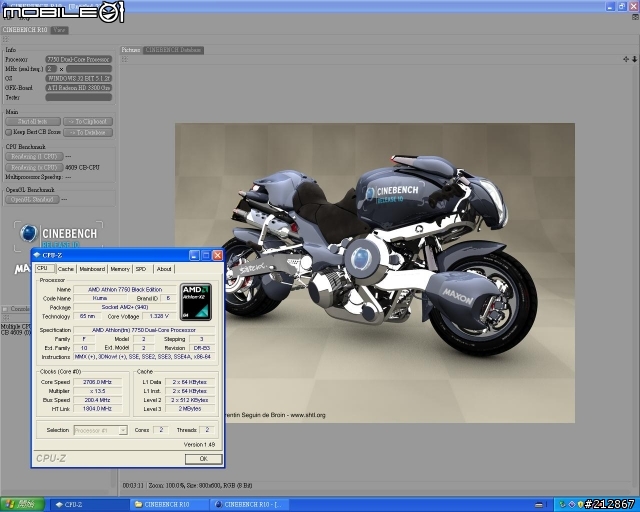Click the grip icon under the Picture tab
The image size is (640, 512).
(124, 59)
